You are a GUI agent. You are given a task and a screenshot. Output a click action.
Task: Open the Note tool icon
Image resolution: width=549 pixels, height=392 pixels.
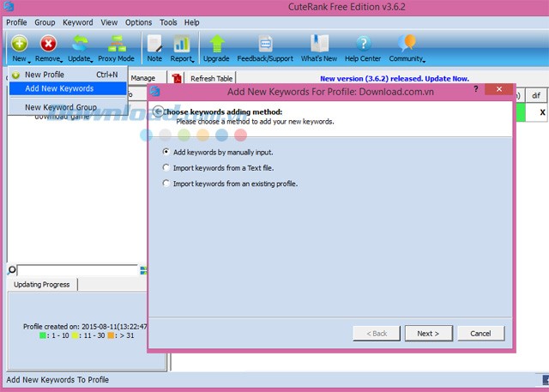154,42
